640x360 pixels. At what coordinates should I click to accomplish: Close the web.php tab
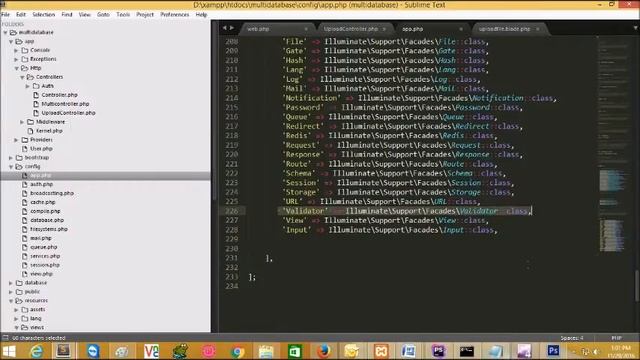tap(306, 29)
